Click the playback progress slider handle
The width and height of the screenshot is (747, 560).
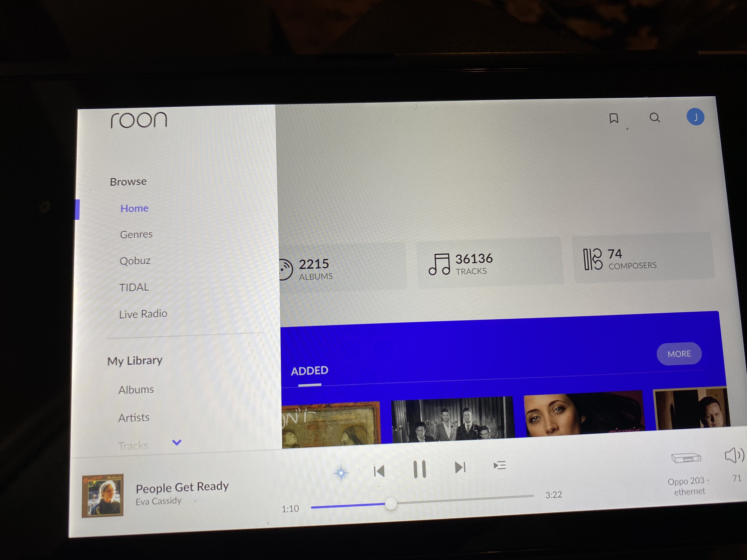391,503
